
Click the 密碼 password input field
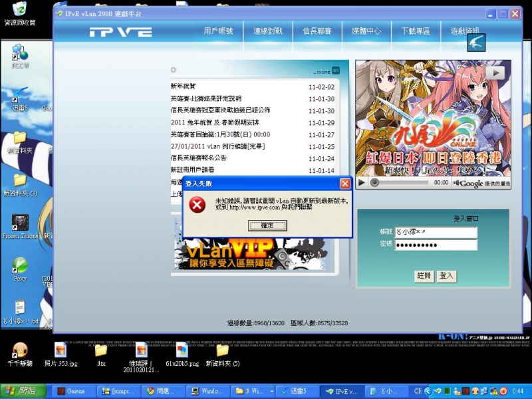[x=436, y=245]
